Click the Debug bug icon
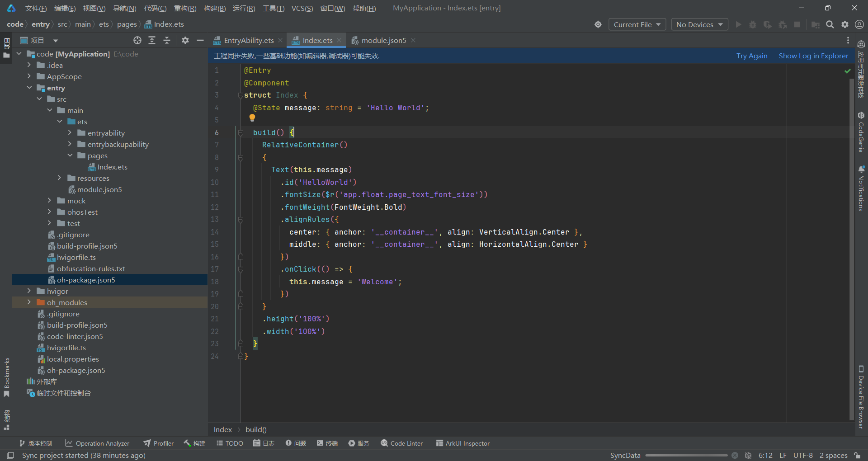Image resolution: width=868 pixels, height=461 pixels. pos(753,24)
